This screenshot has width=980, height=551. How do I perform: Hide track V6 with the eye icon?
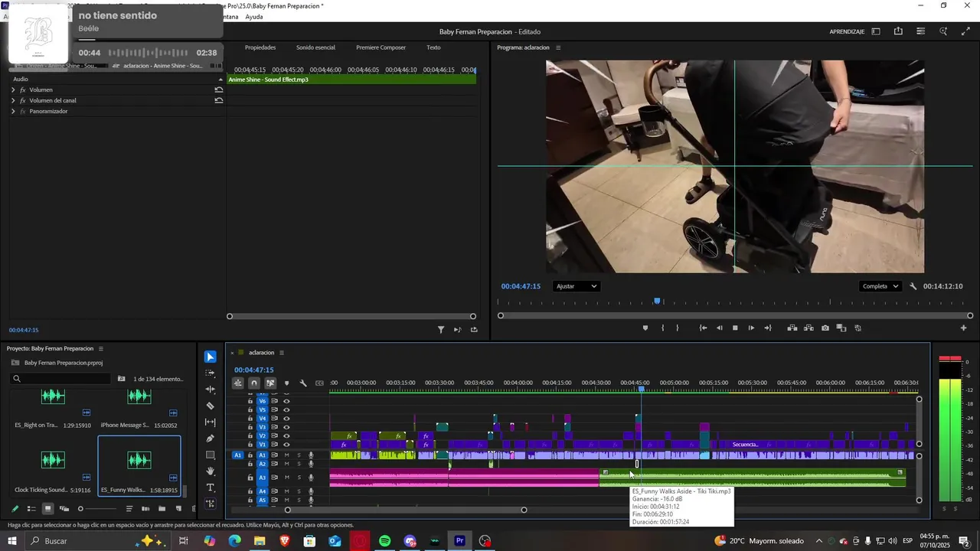(287, 400)
